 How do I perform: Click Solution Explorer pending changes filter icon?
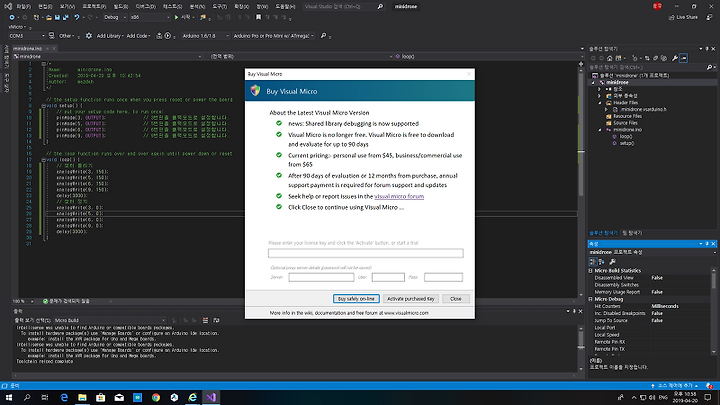pyautogui.click(x=635, y=58)
